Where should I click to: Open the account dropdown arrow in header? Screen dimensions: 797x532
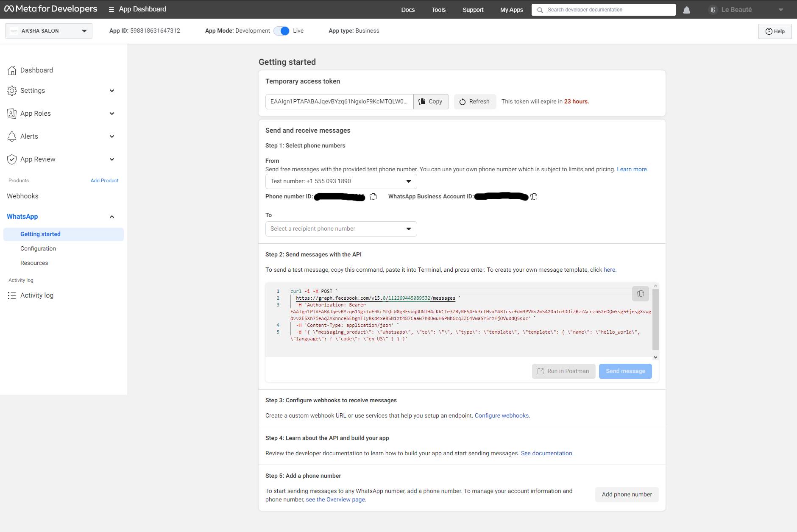point(781,10)
